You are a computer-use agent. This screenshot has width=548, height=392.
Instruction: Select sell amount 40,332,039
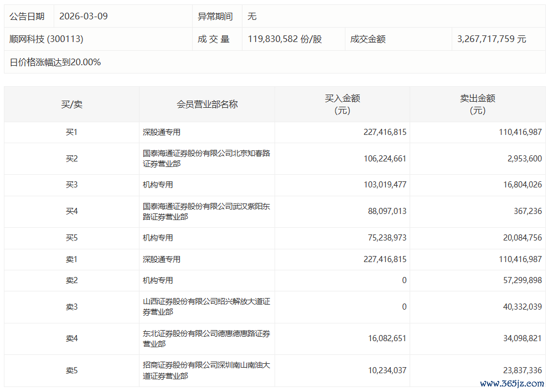523,307
